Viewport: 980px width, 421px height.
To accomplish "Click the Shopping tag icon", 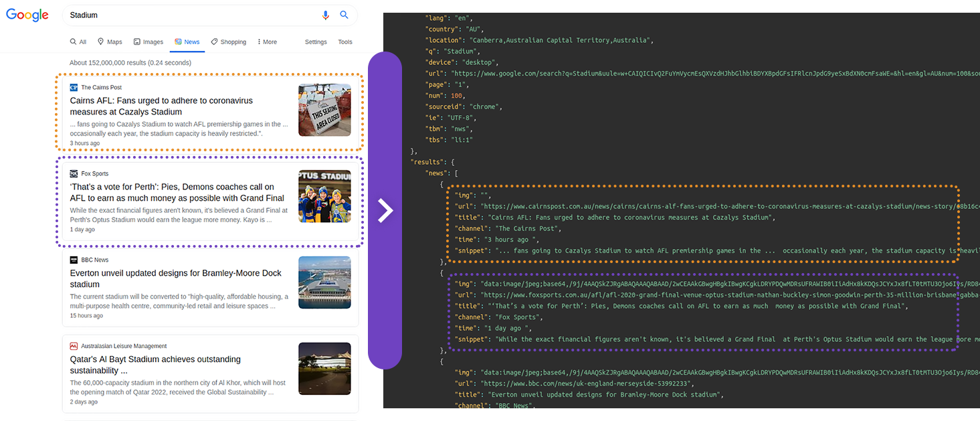I will tap(214, 41).
